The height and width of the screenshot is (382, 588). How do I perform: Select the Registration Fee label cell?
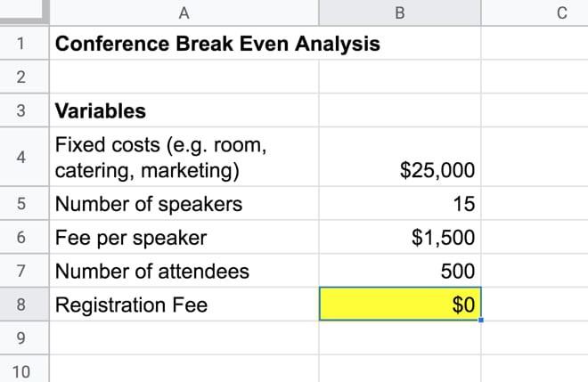[x=184, y=305]
